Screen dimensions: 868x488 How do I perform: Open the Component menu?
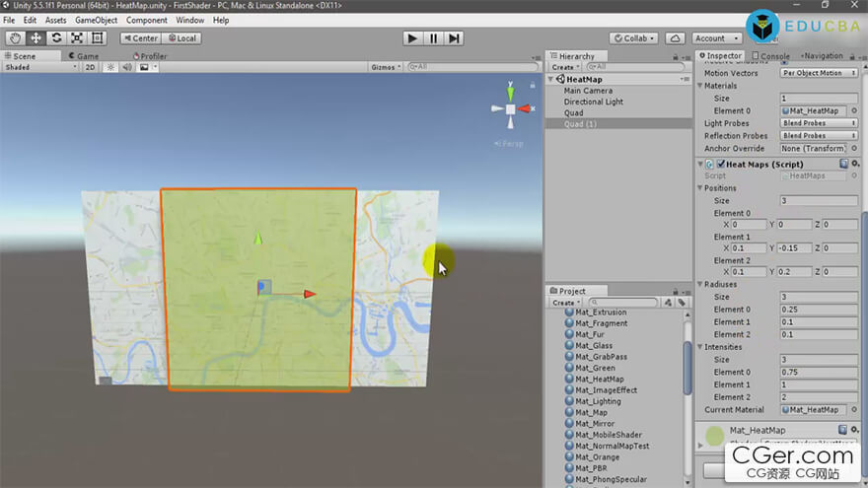[147, 20]
